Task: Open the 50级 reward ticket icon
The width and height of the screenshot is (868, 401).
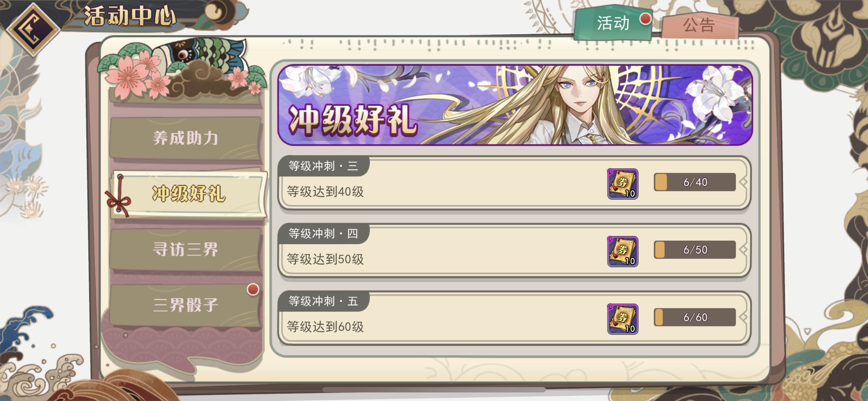Action: [x=622, y=251]
